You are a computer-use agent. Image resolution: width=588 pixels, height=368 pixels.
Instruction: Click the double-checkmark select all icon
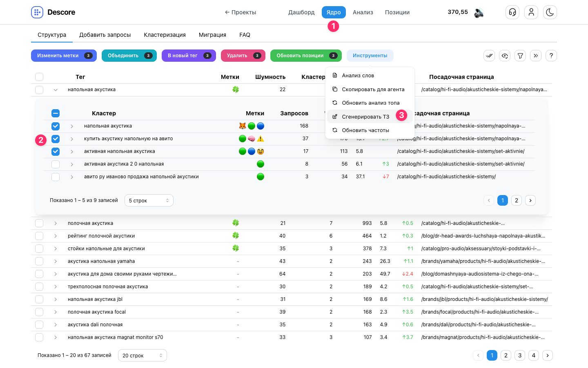click(489, 56)
